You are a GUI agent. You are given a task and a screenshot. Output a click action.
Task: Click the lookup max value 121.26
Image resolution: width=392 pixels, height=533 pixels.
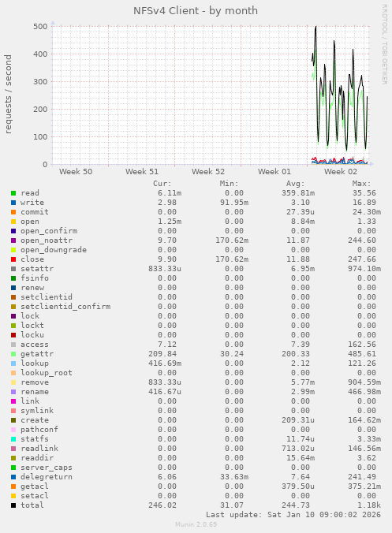click(x=362, y=363)
